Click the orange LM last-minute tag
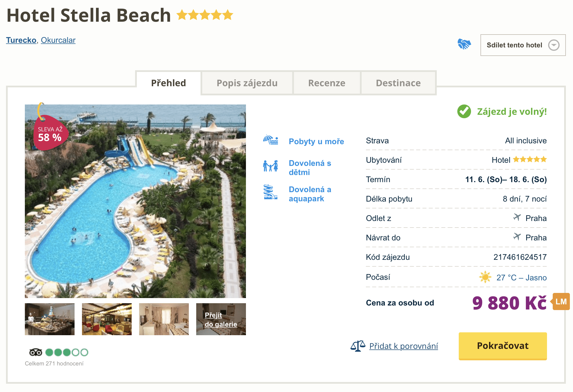The height and width of the screenshot is (392, 573). point(561,301)
